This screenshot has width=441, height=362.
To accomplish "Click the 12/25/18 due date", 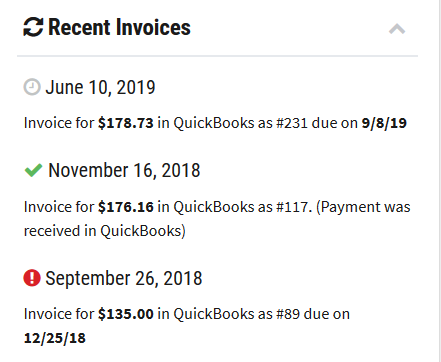I will (55, 338).
